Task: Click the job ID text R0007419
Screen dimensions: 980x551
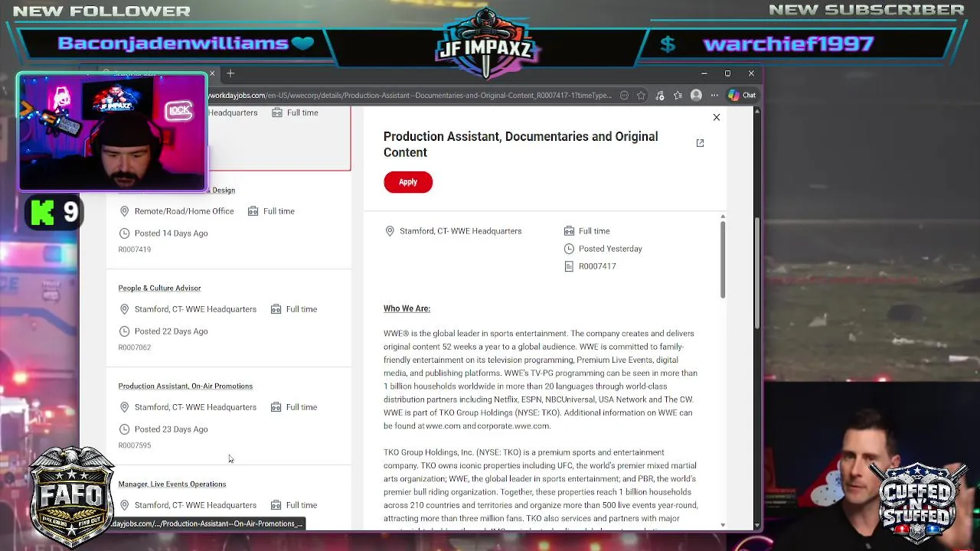Action: 135,249
